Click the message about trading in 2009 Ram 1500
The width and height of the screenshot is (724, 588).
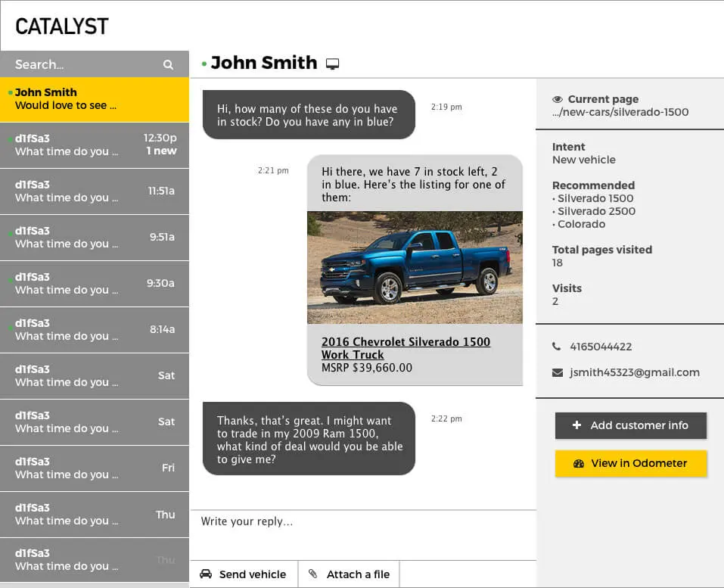(x=309, y=439)
